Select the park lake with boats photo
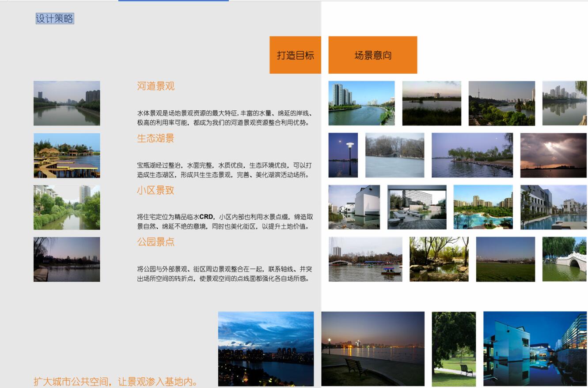 (365, 259)
